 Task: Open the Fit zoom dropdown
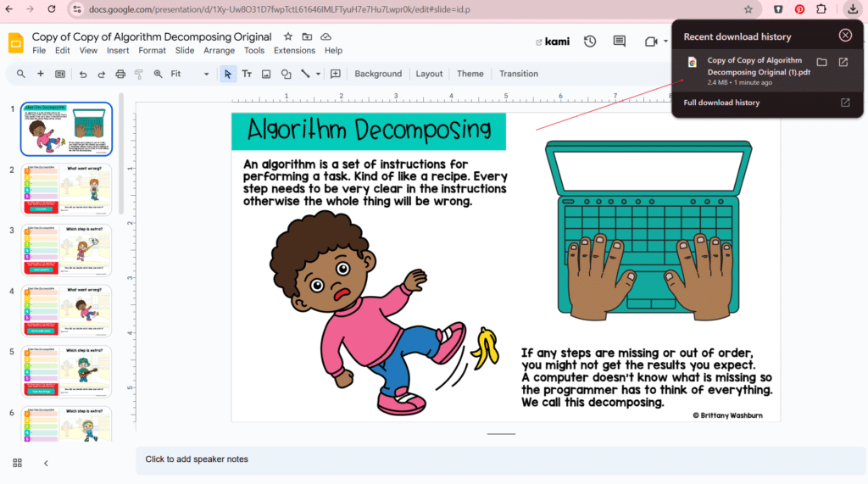pos(190,74)
